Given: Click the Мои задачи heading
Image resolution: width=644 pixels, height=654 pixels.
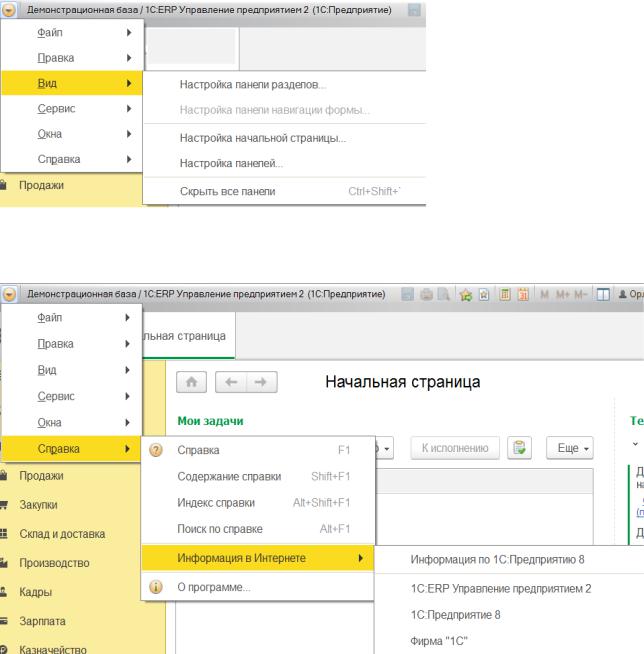Looking at the screenshot, I should point(210,421).
